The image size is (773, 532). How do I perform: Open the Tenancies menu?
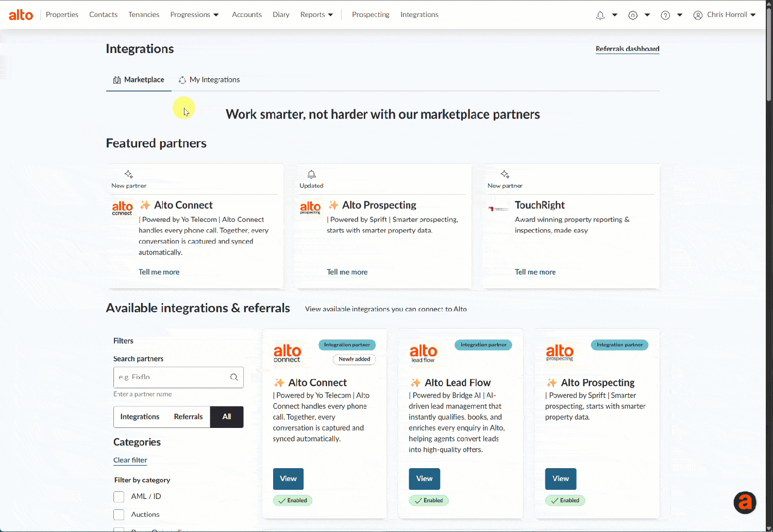click(144, 15)
